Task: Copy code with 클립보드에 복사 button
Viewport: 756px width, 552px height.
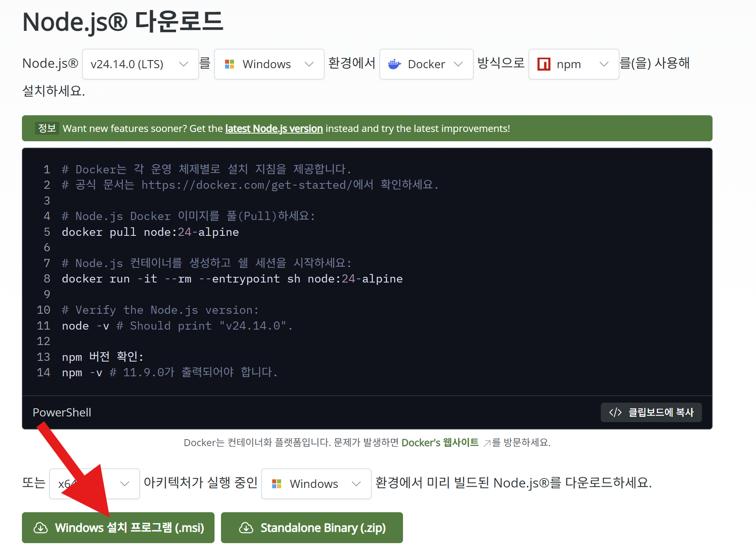Action: 651,412
